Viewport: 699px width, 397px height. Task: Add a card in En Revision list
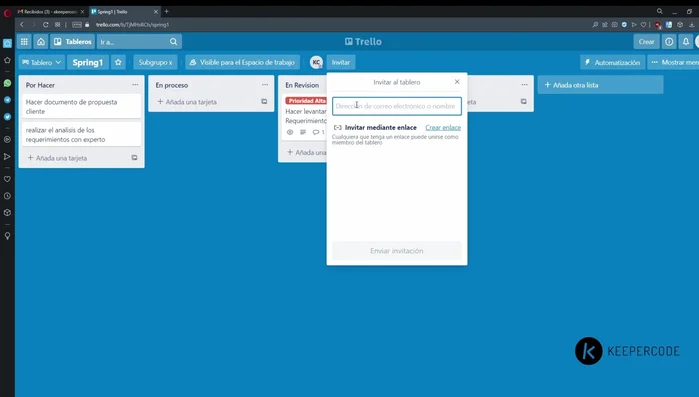click(x=306, y=152)
